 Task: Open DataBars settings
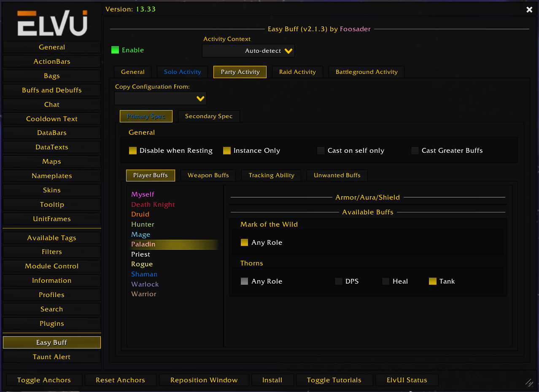[52, 133]
